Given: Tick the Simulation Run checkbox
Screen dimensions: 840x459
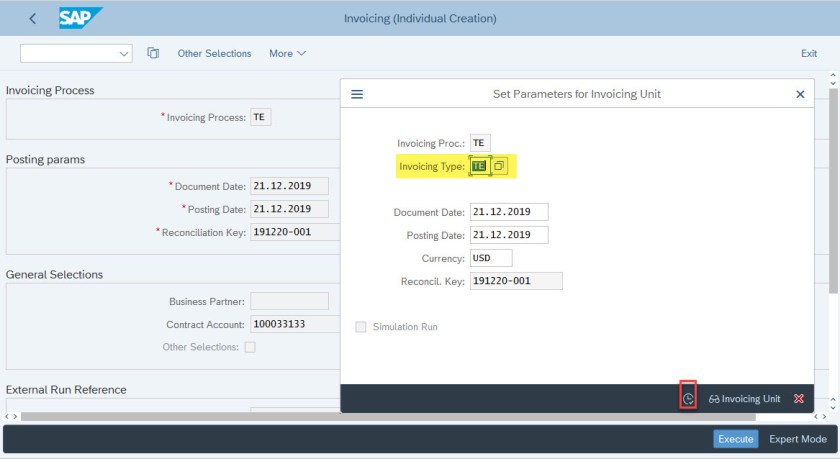Looking at the screenshot, I should click(361, 327).
